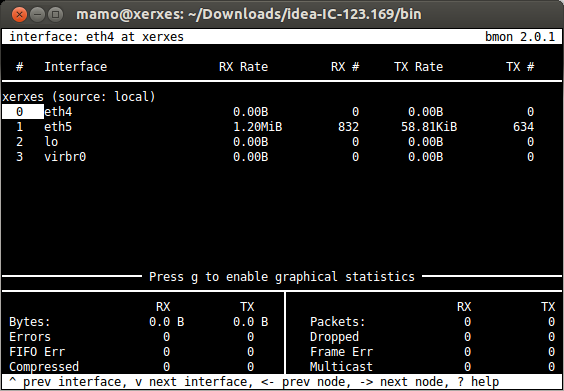Click the 'TX Rate' column header
This screenshot has height=391, width=564.
coord(419,67)
